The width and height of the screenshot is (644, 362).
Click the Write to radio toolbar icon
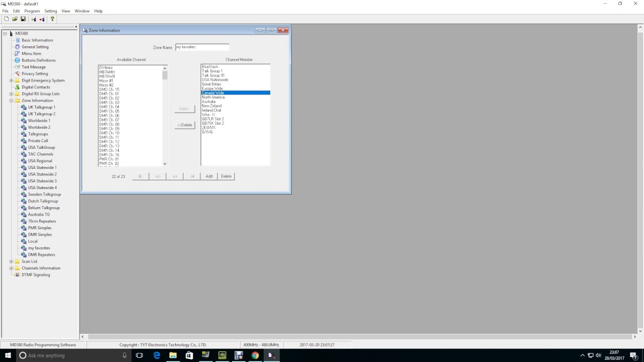42,19
